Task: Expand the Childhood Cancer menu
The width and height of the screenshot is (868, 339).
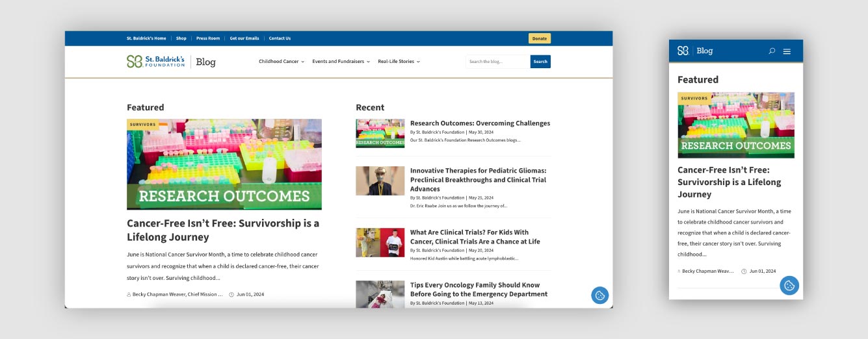Action: (282, 62)
